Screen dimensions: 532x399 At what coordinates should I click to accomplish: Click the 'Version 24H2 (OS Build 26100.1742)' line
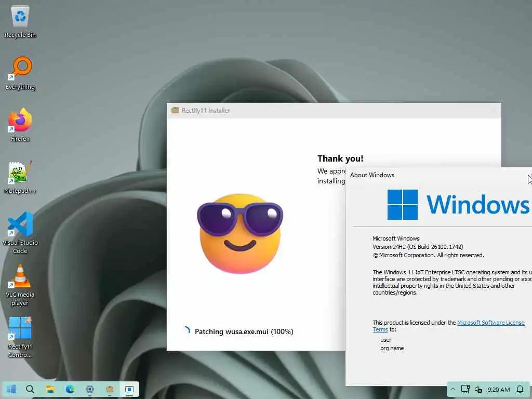(x=418, y=247)
